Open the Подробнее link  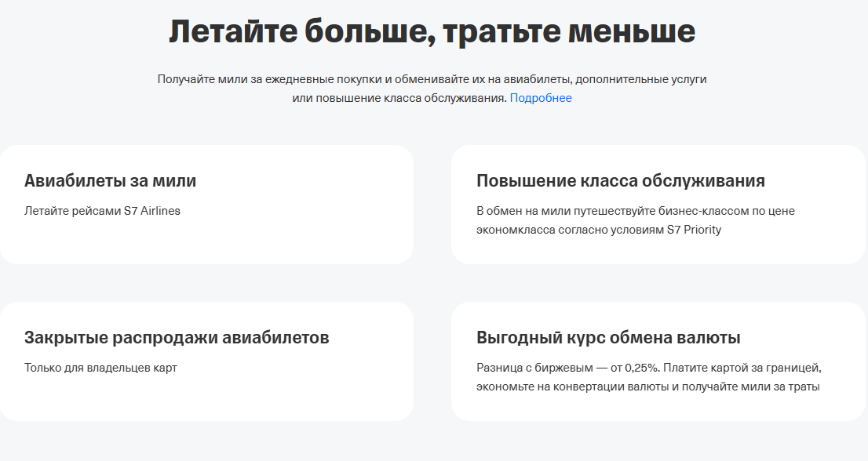[541, 98]
